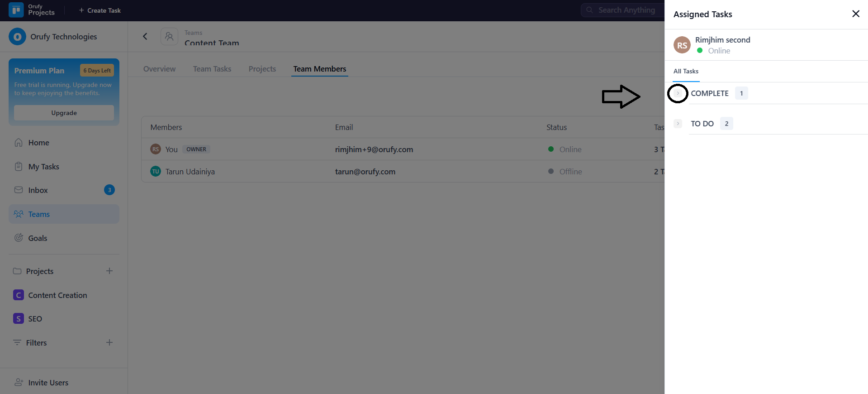The height and width of the screenshot is (394, 868).
Task: Expand the TO DO task group
Action: [x=678, y=124]
